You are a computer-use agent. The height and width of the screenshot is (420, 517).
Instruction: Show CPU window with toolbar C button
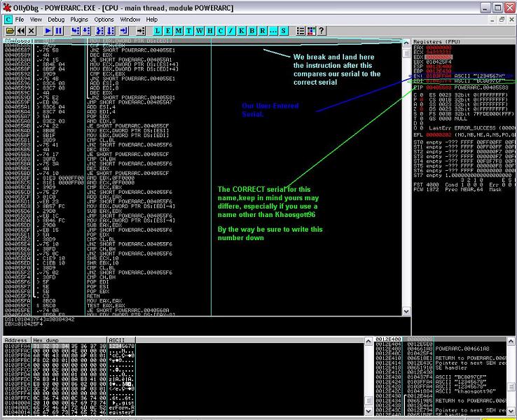(x=221, y=31)
